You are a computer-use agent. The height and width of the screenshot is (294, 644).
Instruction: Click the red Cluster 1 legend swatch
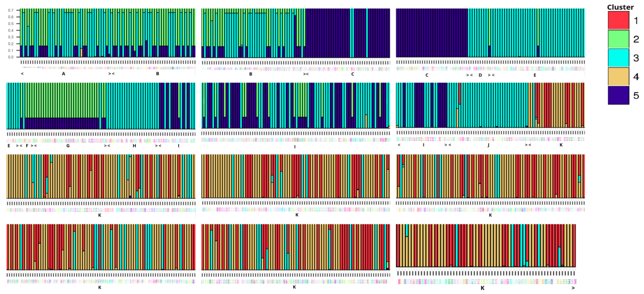pyautogui.click(x=618, y=20)
